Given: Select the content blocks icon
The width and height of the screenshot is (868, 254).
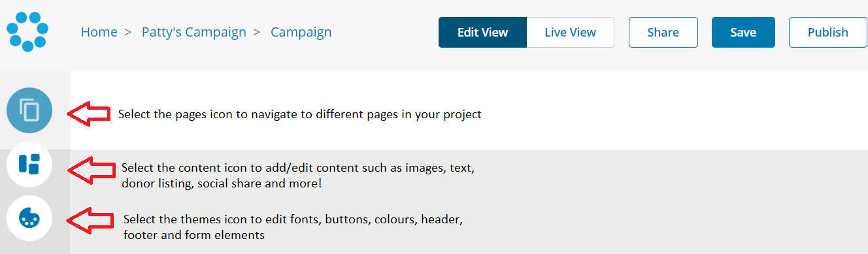Looking at the screenshot, I should 29,164.
